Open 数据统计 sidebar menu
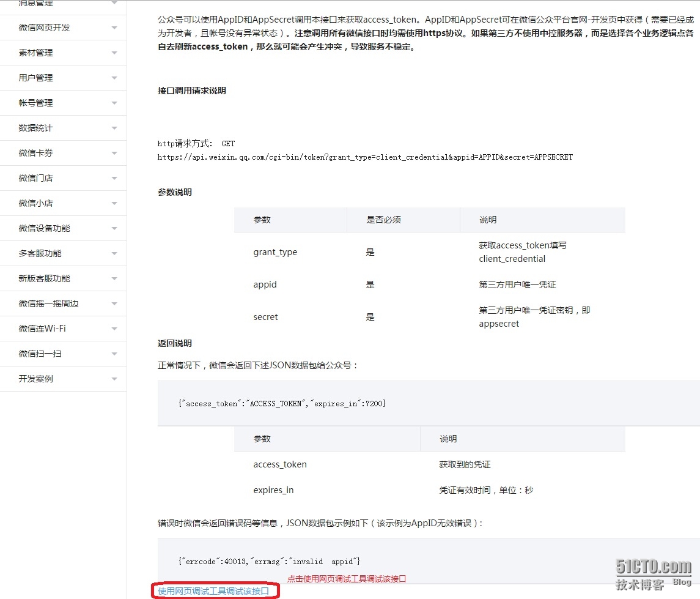 [63, 128]
